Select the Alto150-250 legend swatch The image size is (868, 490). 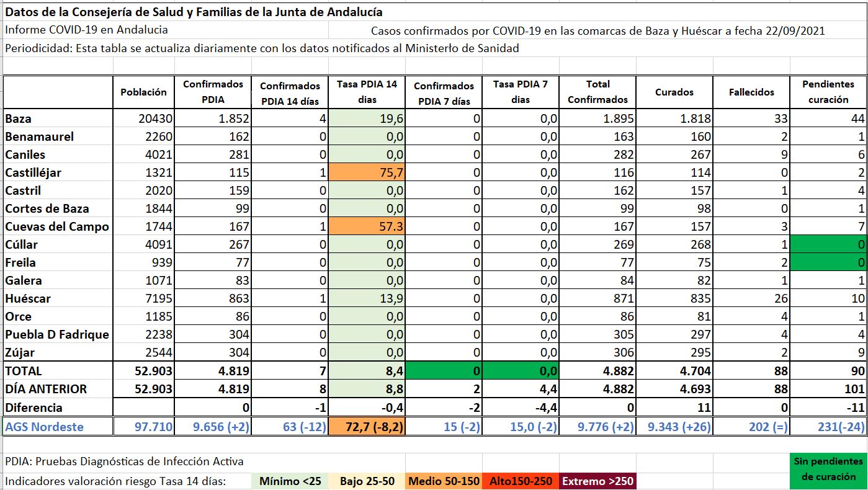[x=521, y=481]
